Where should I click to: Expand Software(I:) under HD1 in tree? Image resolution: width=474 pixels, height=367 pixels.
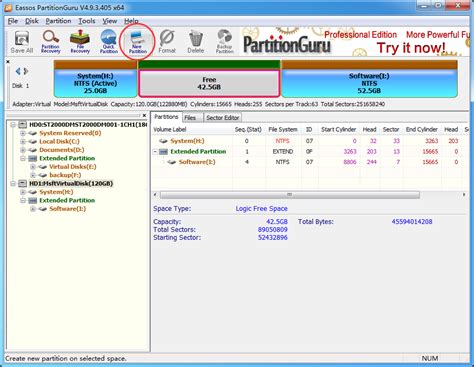point(33,209)
